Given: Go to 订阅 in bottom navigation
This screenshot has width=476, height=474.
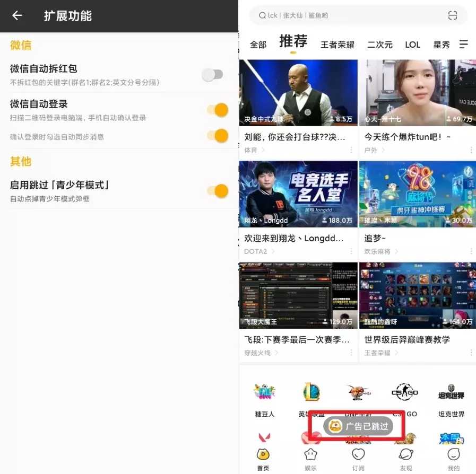Looking at the screenshot, I should [358, 460].
